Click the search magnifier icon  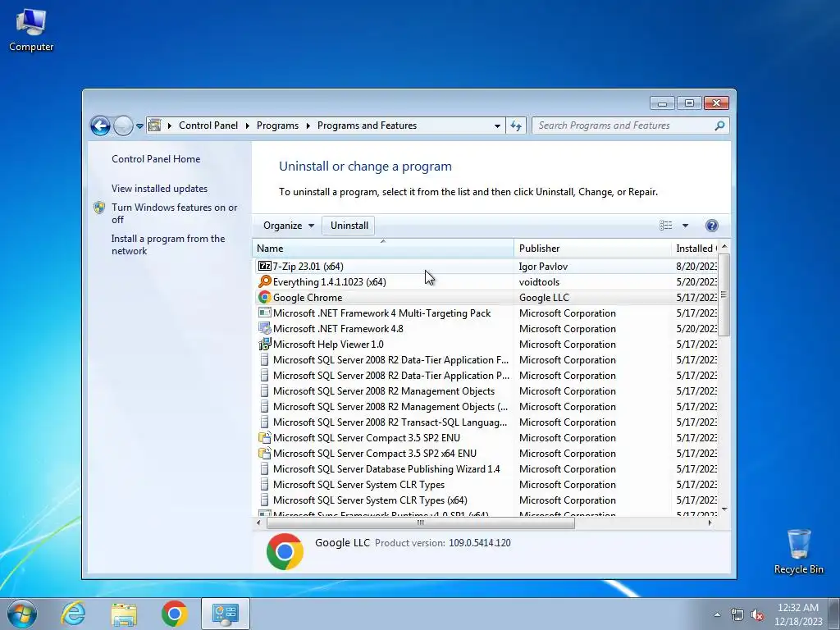coord(719,126)
